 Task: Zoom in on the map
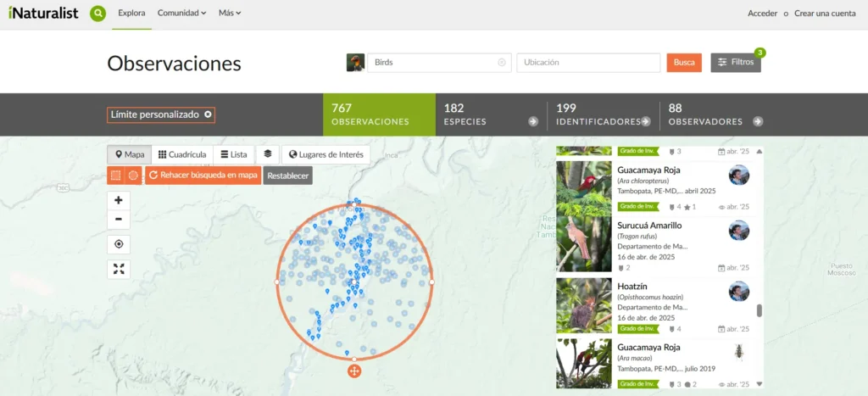click(118, 201)
